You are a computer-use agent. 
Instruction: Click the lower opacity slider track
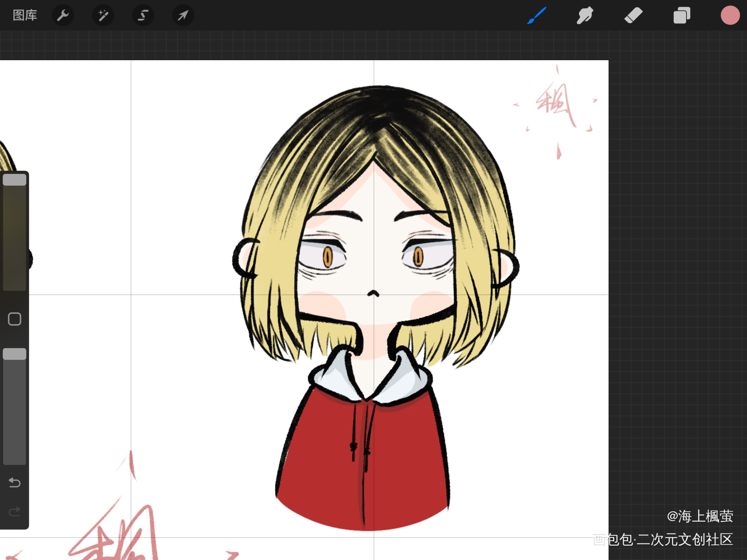click(x=15, y=411)
